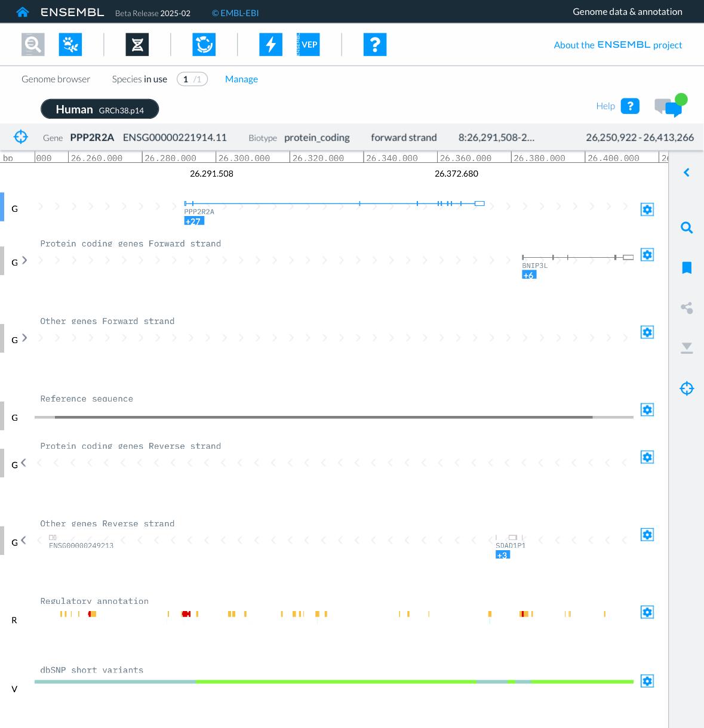
Task: Open the sidebar search icon
Action: 687,228
